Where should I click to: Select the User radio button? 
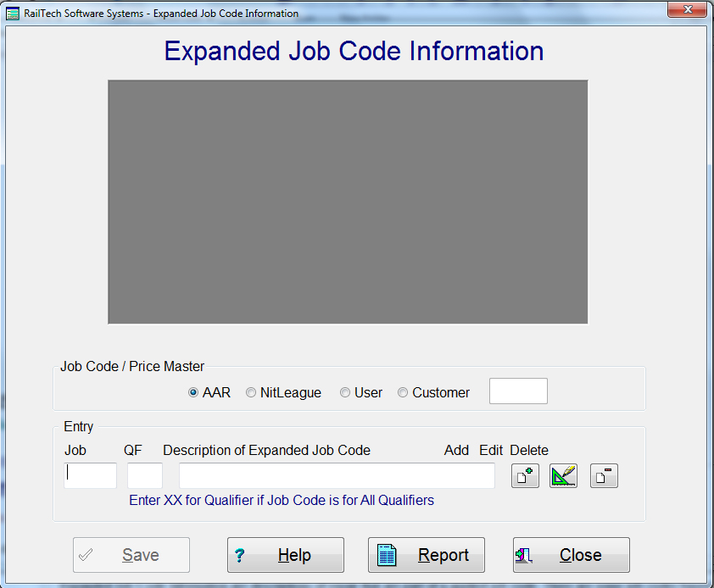click(345, 392)
